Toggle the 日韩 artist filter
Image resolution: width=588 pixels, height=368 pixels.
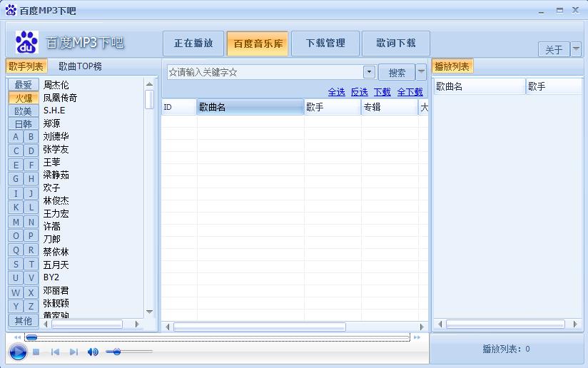24,123
